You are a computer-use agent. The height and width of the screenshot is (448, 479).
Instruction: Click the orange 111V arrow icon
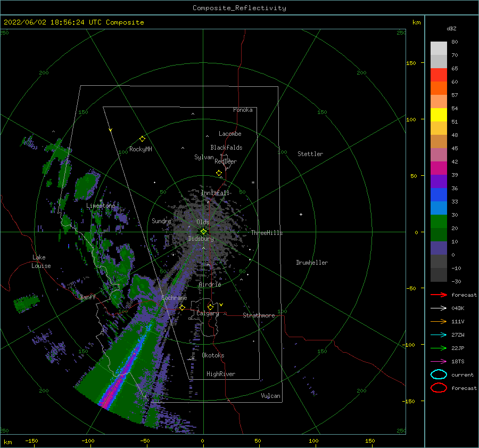point(439,321)
